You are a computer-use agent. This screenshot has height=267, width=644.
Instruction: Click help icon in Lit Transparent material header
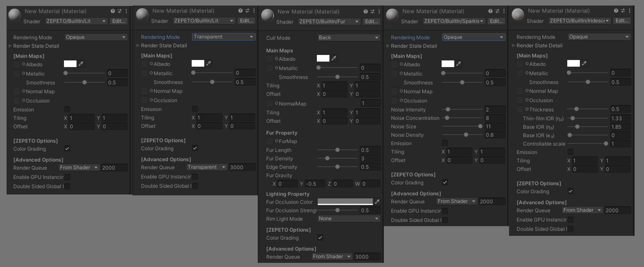point(240,11)
